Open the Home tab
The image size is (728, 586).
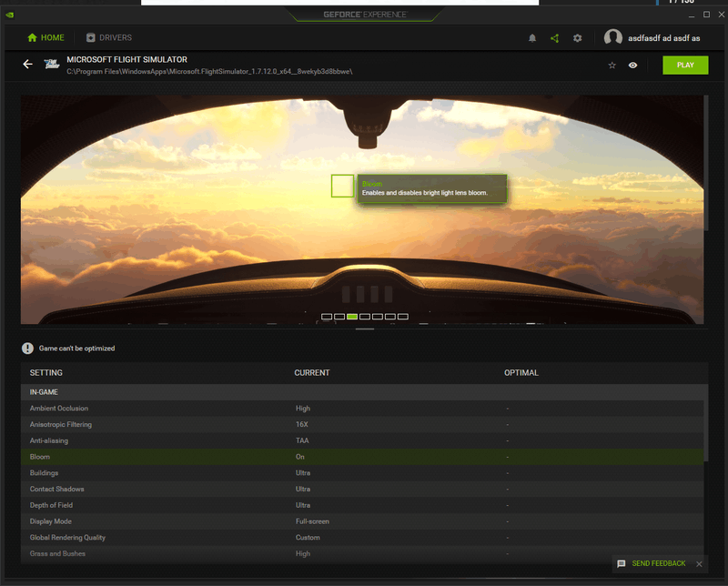point(45,37)
